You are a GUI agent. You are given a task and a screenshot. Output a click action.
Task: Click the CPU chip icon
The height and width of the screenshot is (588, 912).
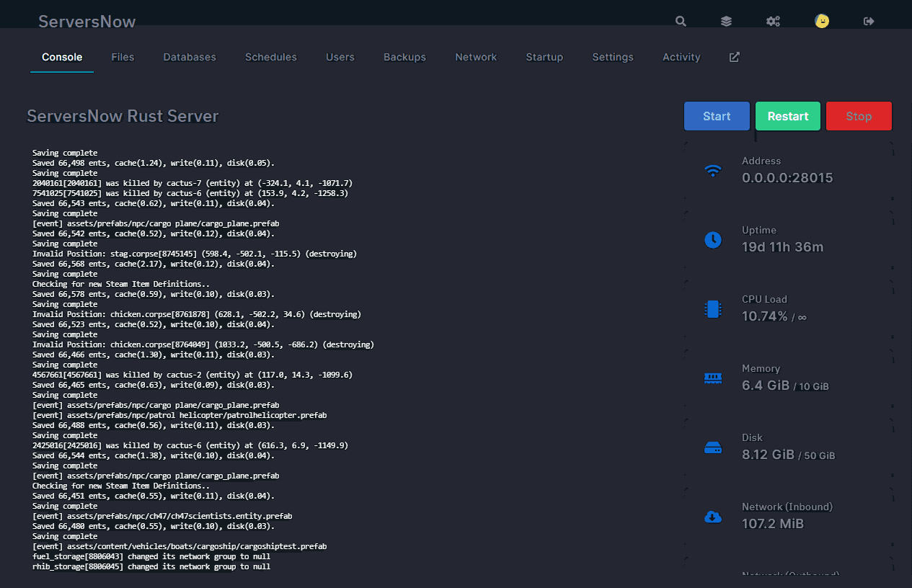pos(712,309)
